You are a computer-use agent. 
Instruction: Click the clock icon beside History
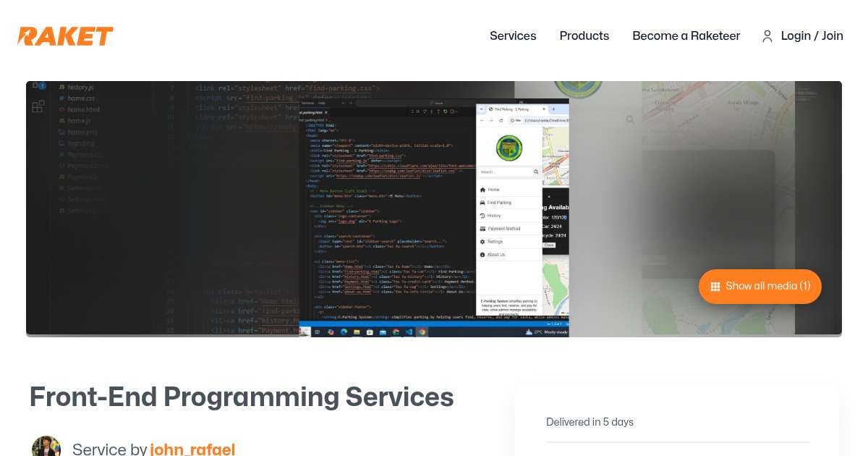pos(482,216)
